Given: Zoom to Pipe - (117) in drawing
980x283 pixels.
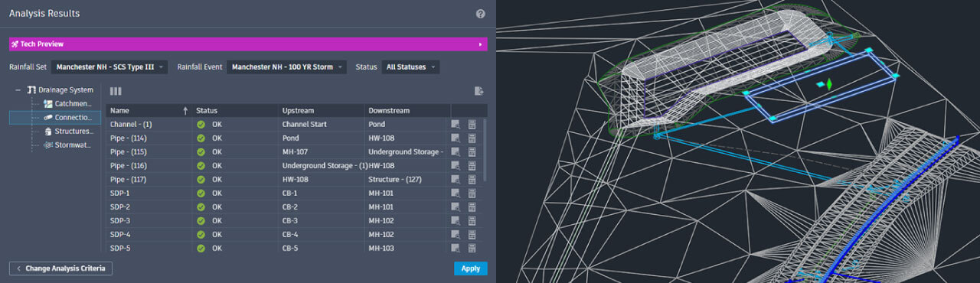Looking at the screenshot, I should click(x=456, y=179).
